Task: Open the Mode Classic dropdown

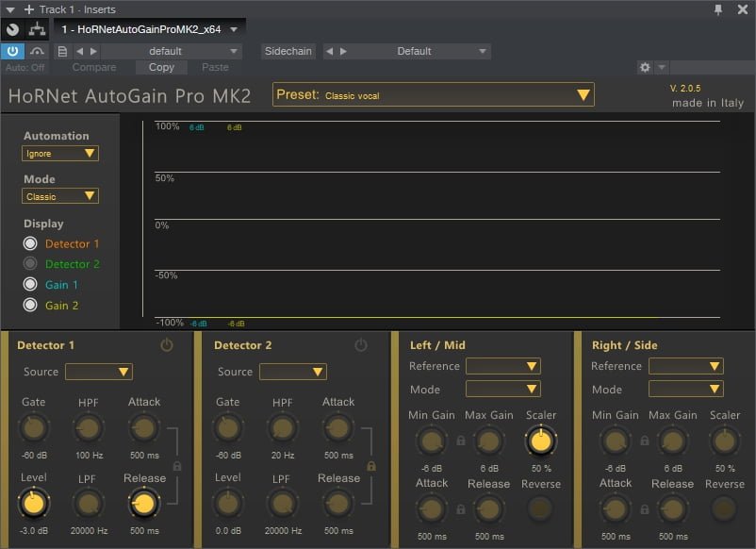Action: pos(59,196)
